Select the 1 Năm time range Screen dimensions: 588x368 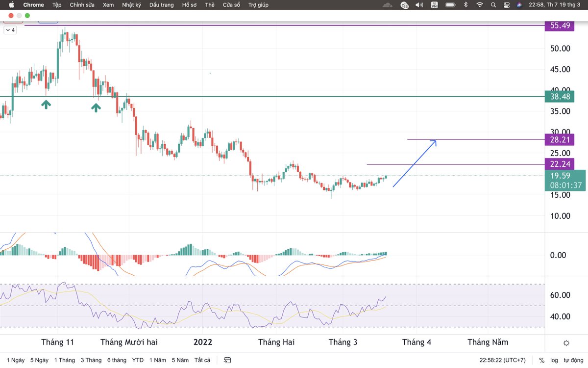point(158,360)
